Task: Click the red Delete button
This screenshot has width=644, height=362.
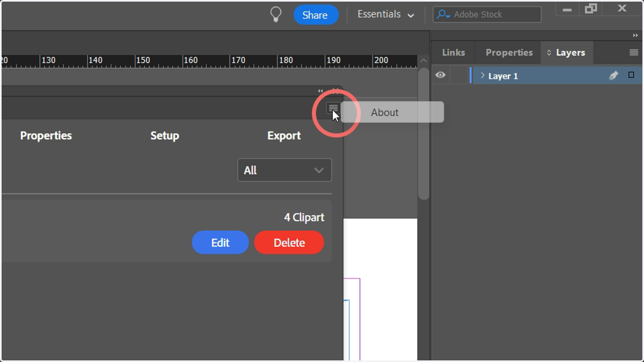Action: coord(289,242)
